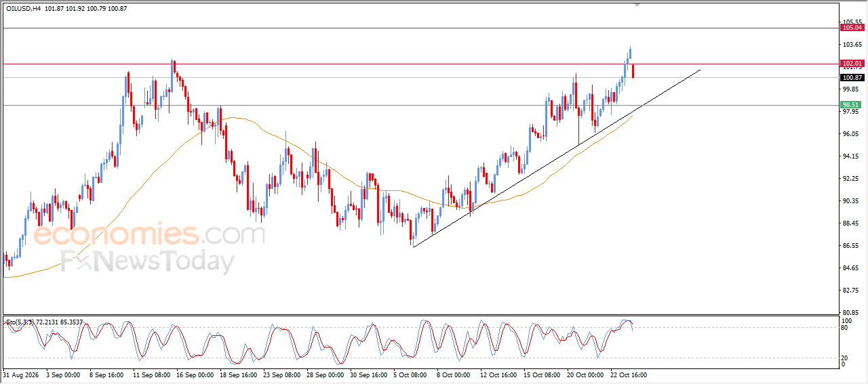
Task: Click the 15 Oct 08:00 time label
Action: (542, 375)
